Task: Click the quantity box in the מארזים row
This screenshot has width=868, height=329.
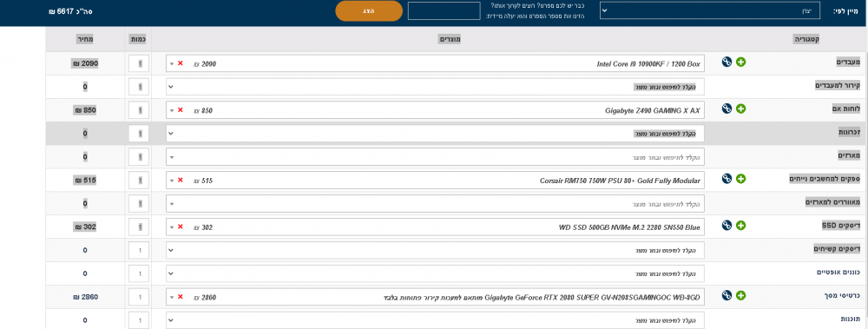Action: coord(138,157)
